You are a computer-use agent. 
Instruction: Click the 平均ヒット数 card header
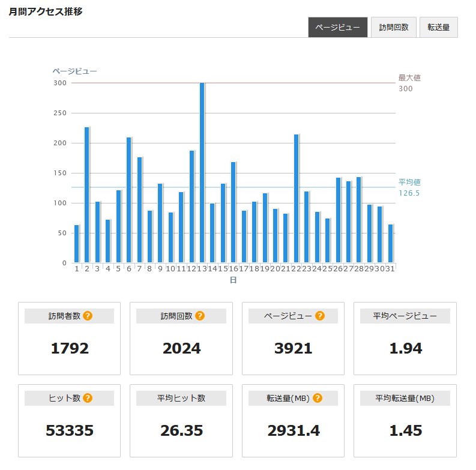(181, 398)
